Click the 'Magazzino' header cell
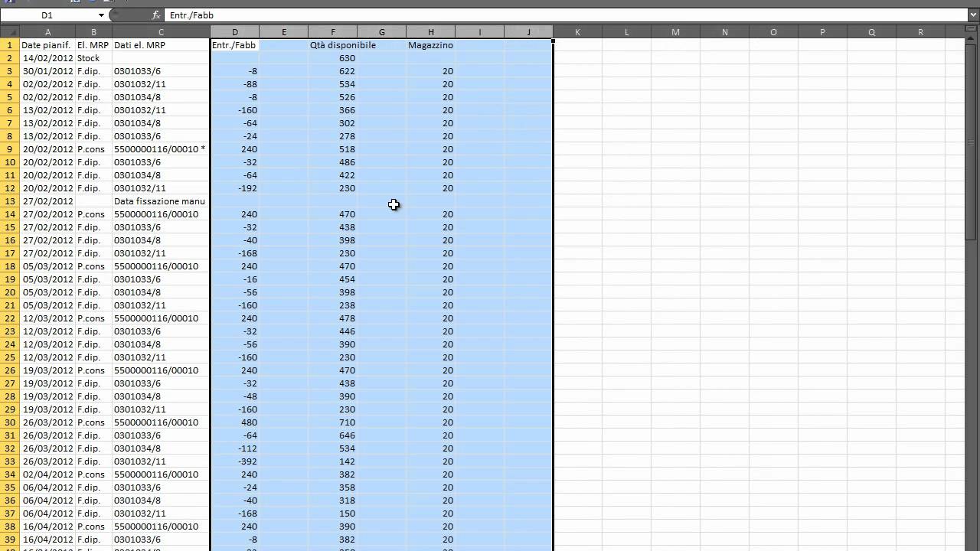The height and width of the screenshot is (551, 980). click(431, 45)
